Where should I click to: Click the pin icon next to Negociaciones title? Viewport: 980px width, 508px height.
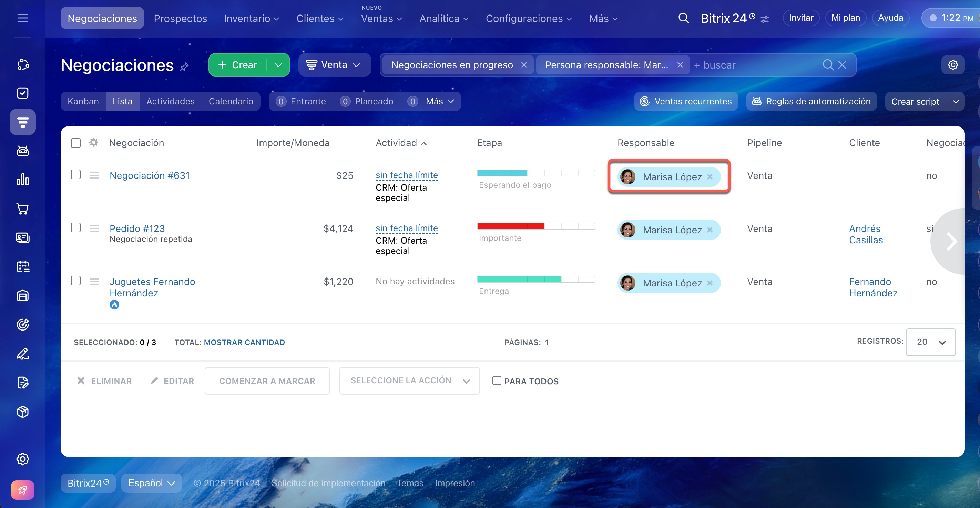point(184,67)
